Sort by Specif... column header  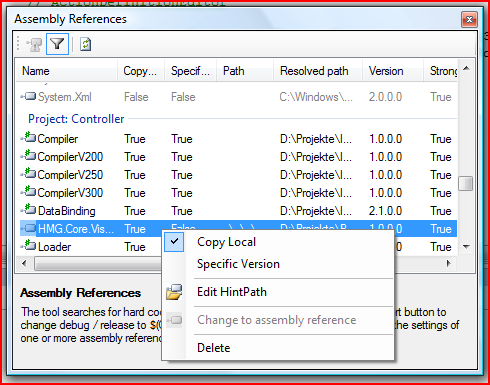(190, 71)
